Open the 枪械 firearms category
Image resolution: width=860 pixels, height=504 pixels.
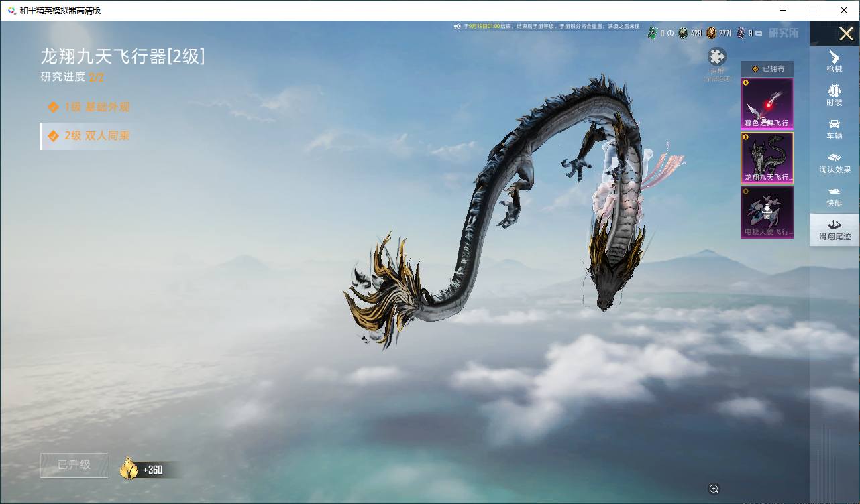pos(835,62)
